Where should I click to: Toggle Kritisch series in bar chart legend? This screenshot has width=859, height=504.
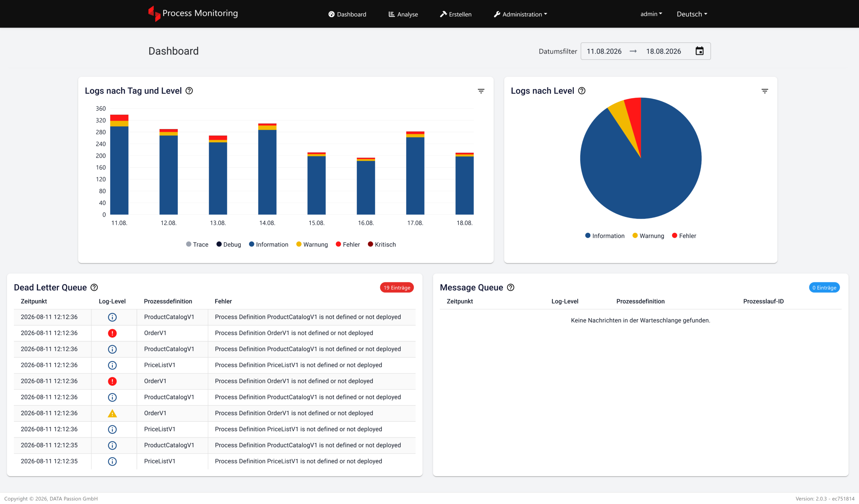382,245
